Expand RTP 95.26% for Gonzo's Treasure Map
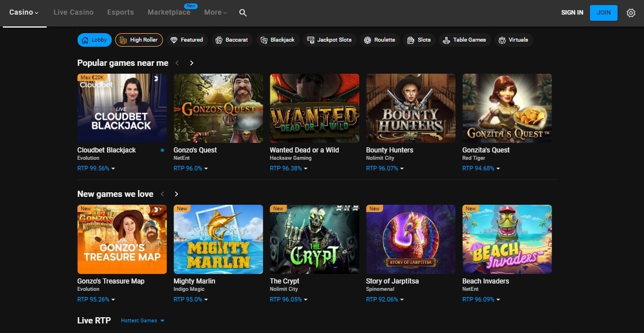 (96, 299)
